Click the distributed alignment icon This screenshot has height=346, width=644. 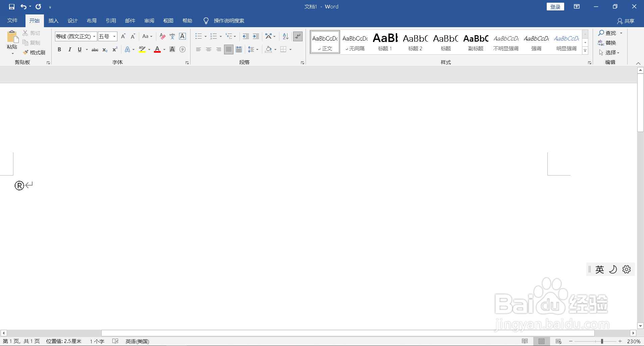coord(239,49)
